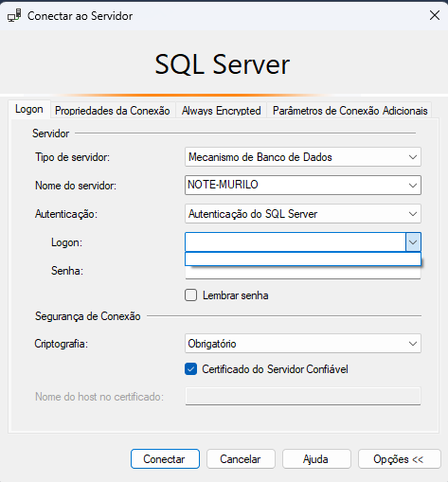
Task: Open the Autenticação dropdown
Action: pyautogui.click(x=303, y=214)
